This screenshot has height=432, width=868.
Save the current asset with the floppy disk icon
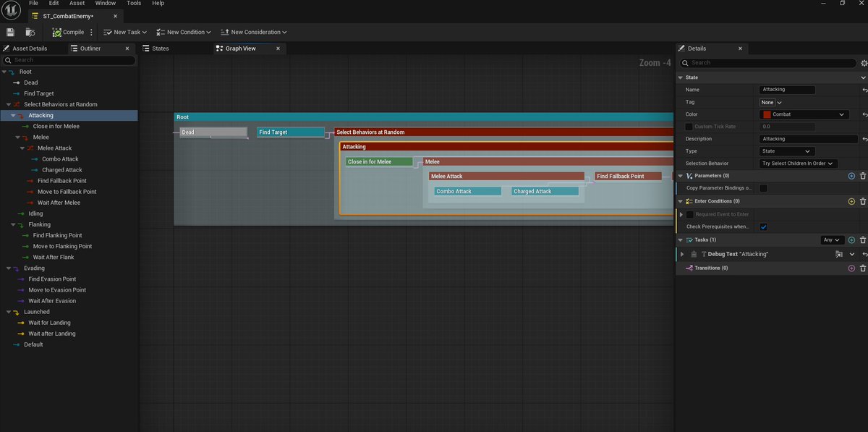coord(10,32)
